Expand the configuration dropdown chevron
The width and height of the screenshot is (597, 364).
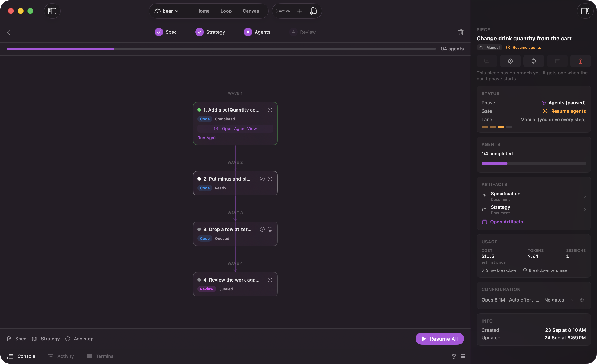click(x=573, y=300)
